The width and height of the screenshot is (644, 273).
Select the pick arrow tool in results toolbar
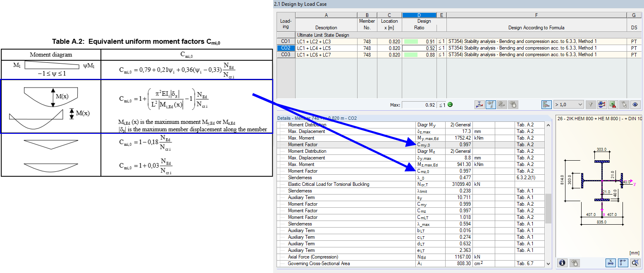click(x=624, y=104)
